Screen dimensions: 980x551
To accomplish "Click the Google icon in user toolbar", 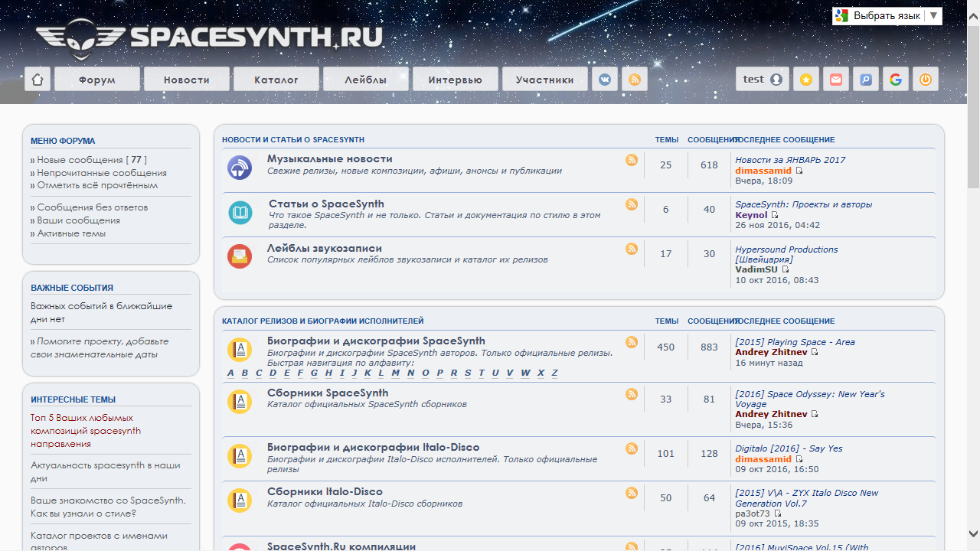I will 896,79.
